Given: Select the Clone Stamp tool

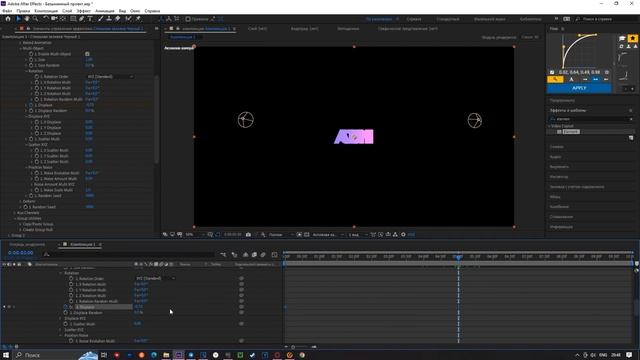Looking at the screenshot, I should click(x=109, y=19).
